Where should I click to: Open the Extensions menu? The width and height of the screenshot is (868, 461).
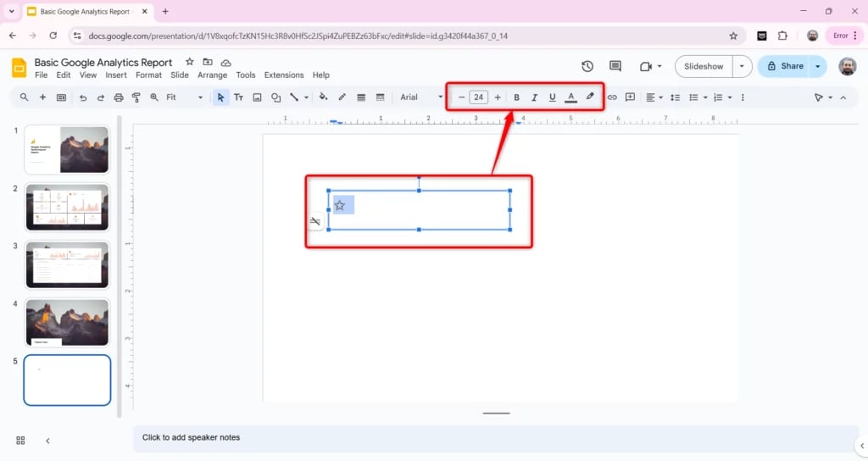(284, 75)
